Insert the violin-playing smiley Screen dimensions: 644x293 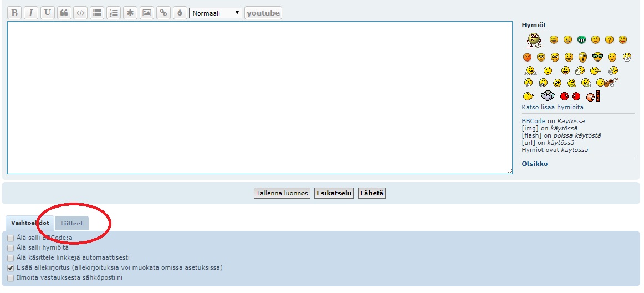pos(607,83)
